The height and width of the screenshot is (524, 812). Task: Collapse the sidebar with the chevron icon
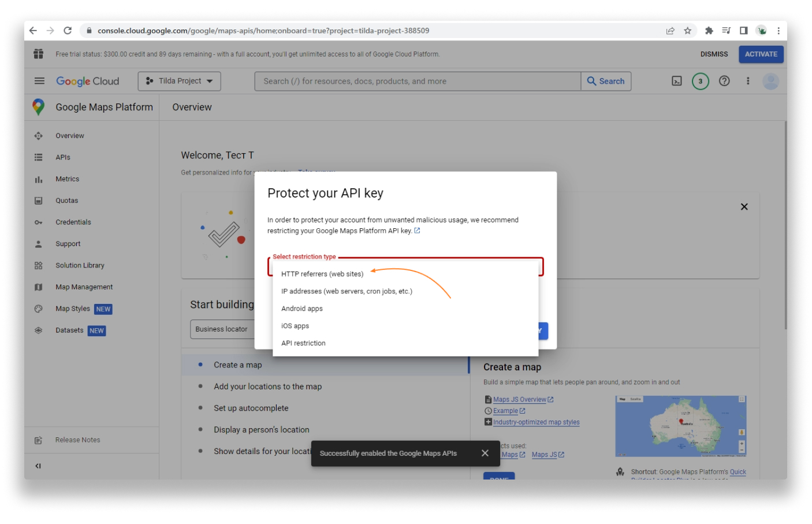[38, 466]
